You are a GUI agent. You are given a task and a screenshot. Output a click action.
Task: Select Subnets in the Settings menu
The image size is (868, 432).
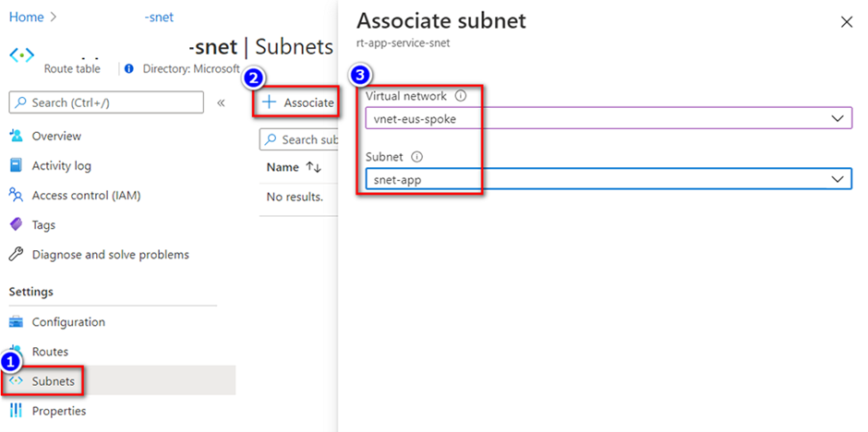(x=53, y=381)
